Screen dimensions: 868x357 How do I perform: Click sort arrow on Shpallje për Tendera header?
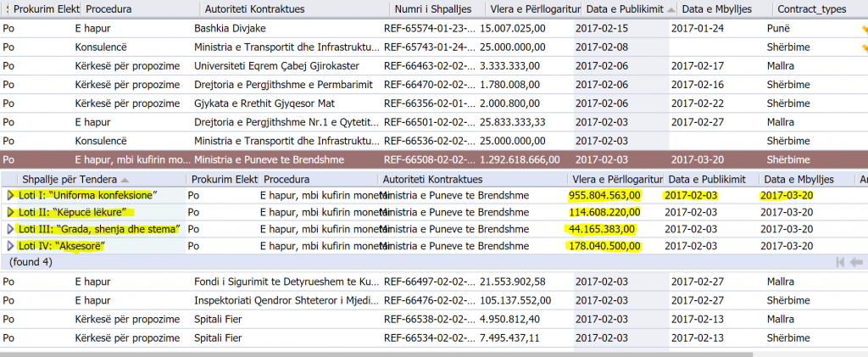125,180
